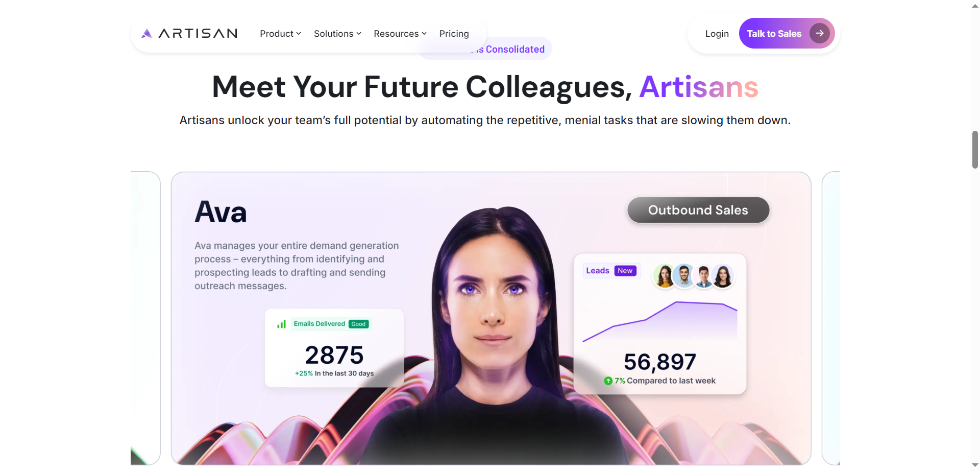Click the Outbound Sales badge
980x471 pixels.
[698, 210]
